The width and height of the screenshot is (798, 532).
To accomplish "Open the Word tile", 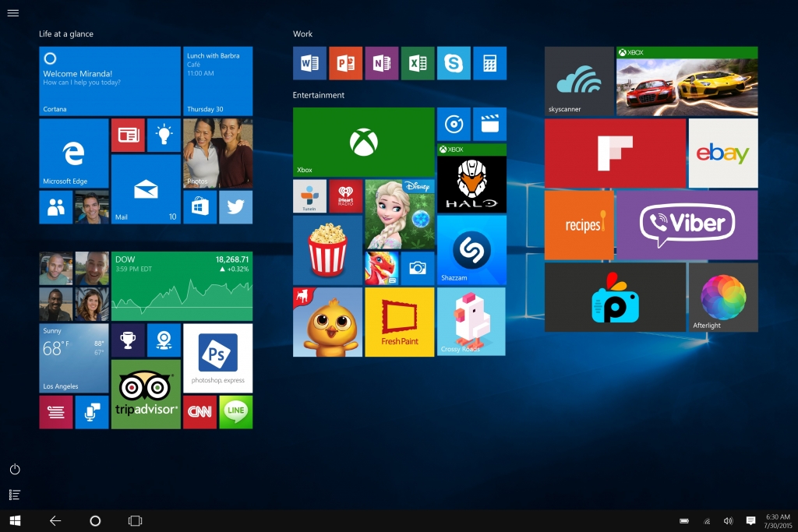I will (x=309, y=63).
